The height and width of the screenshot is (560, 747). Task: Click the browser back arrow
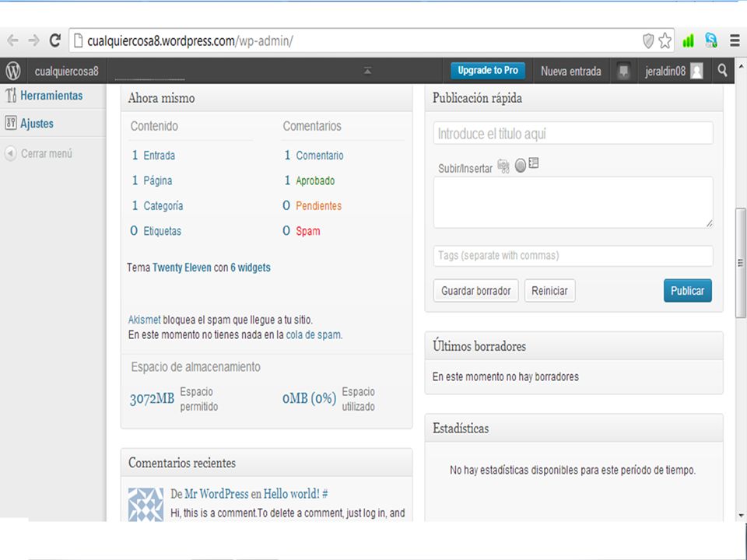coord(13,40)
